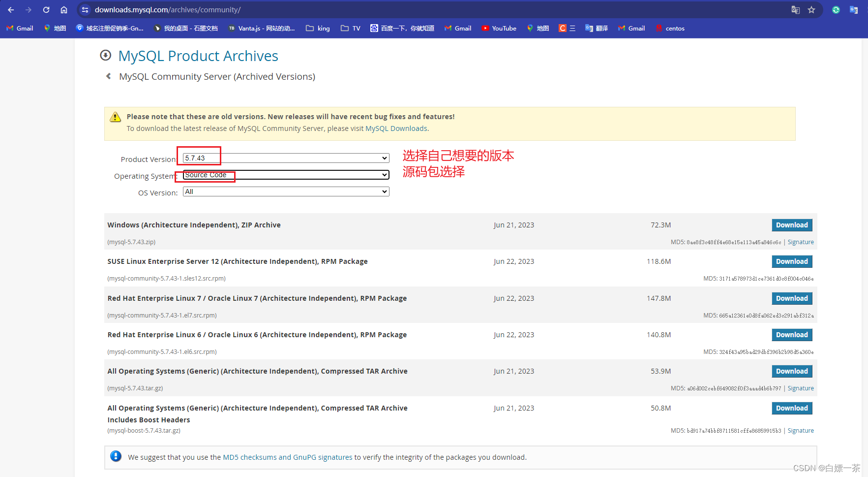Click the 118.6M file size
This screenshot has width=868, height=477.
tap(658, 261)
